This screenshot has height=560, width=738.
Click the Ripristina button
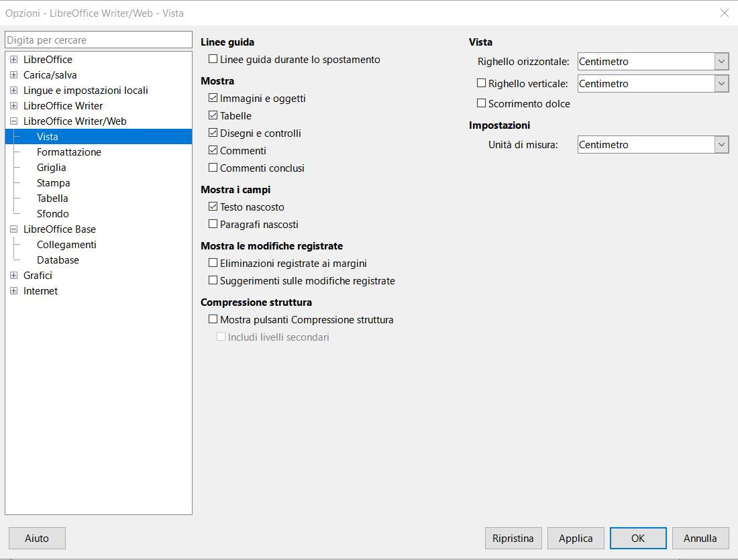(513, 539)
